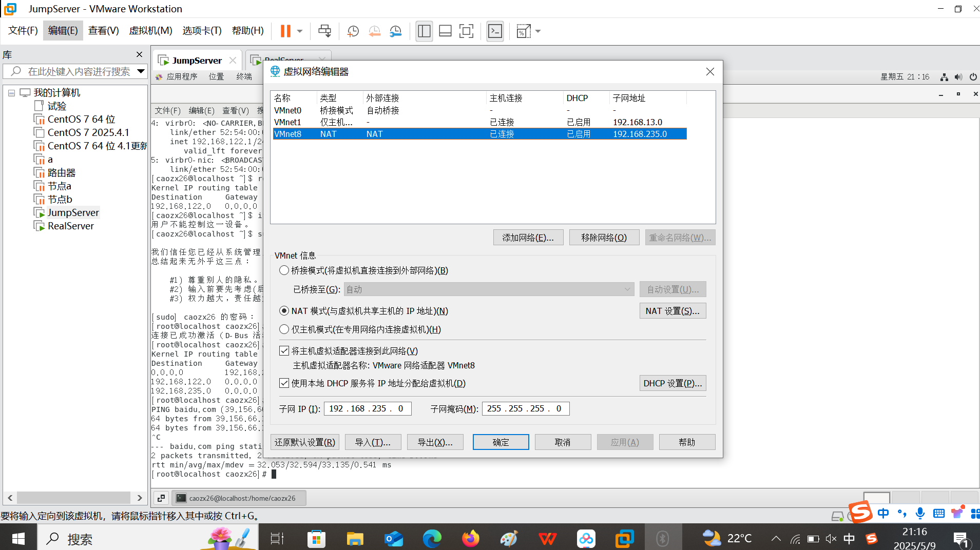Viewport: 980px width, 550px height.
Task: Select CentOS 7 64 位 in library
Action: (81, 119)
